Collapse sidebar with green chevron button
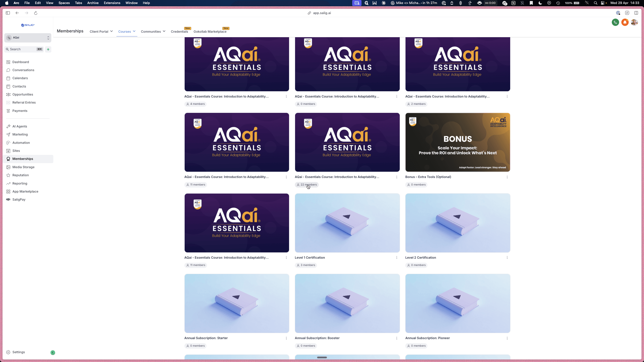Image resolution: width=644 pixels, height=362 pixels. coord(53,352)
